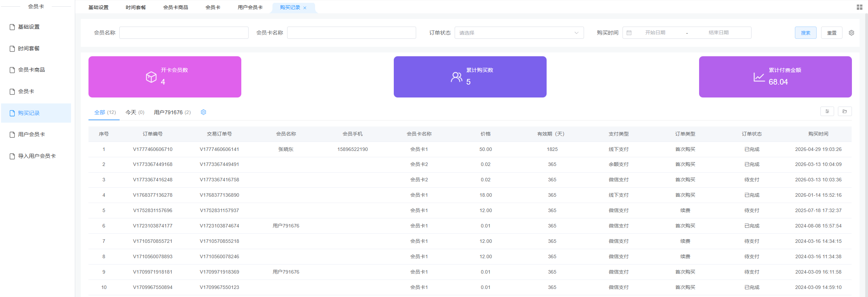The image size is (868, 297).
Task: Click member name 张晓东
Action: (x=286, y=149)
